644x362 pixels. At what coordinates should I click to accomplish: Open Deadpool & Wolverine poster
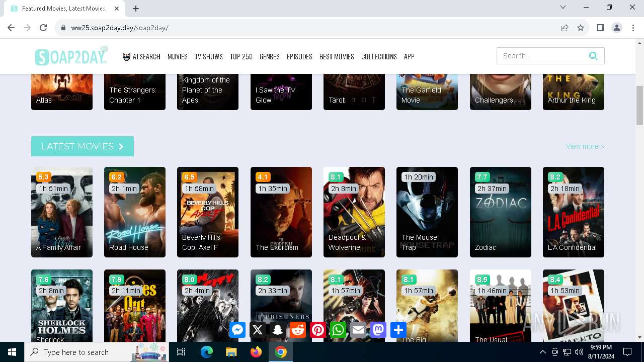[354, 212]
